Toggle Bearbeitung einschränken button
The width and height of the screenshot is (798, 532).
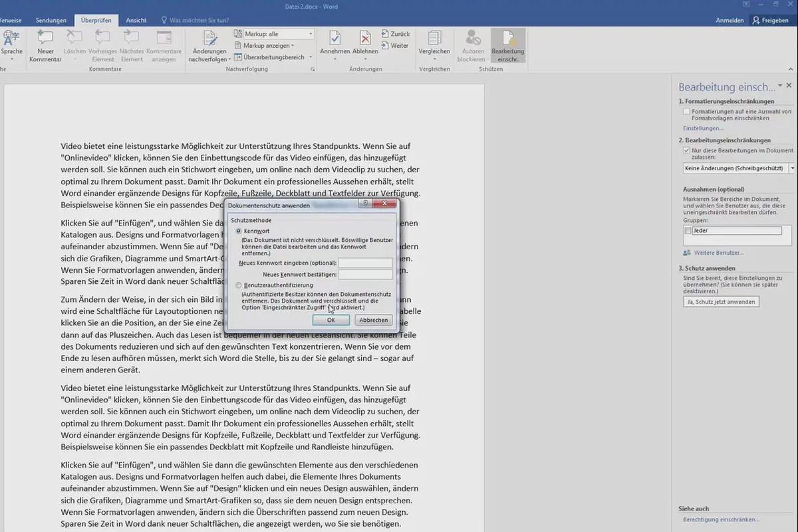[508, 46]
